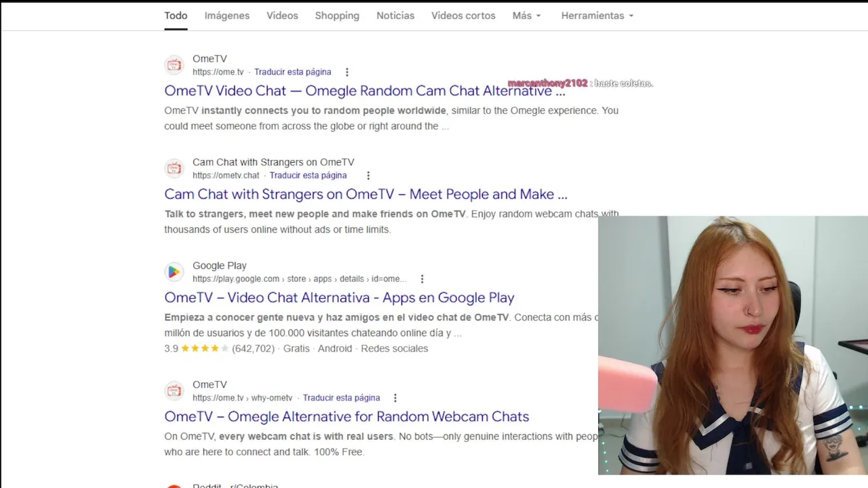
Task: Click the https://ometv.chat URL text
Action: tap(226, 176)
